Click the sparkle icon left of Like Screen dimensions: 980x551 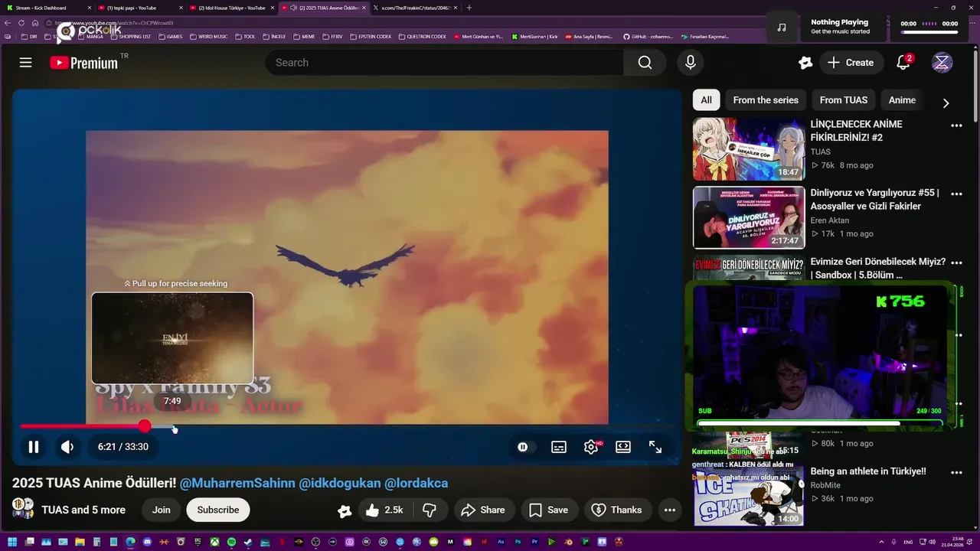[x=345, y=510]
